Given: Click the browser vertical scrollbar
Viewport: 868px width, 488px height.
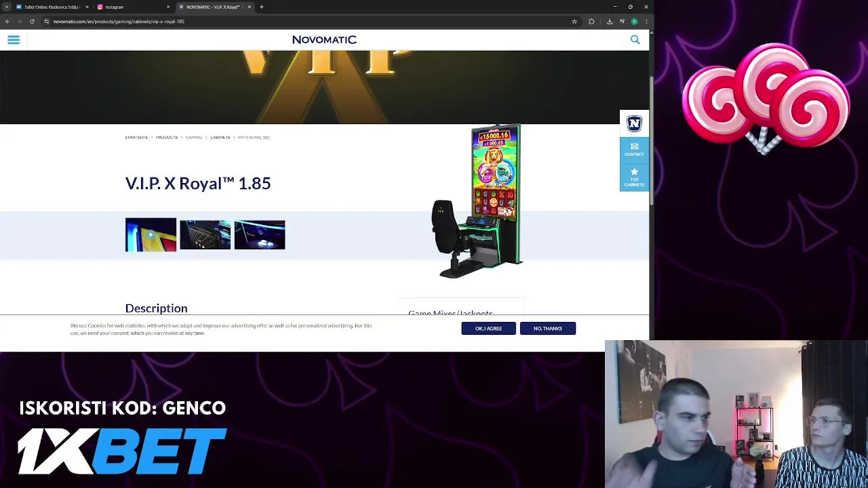Looking at the screenshot, I should tap(651, 142).
